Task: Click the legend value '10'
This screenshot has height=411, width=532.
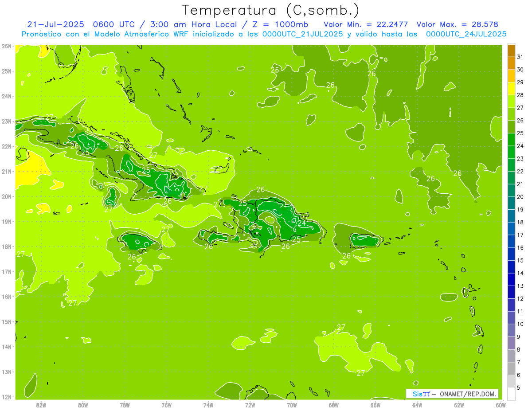Action: coord(520,324)
